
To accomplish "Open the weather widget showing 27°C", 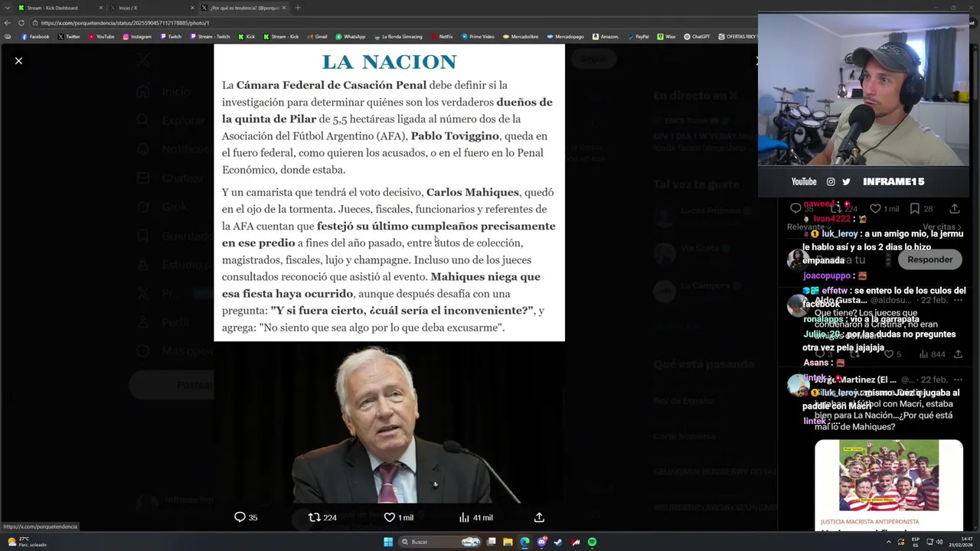I will pos(27,542).
